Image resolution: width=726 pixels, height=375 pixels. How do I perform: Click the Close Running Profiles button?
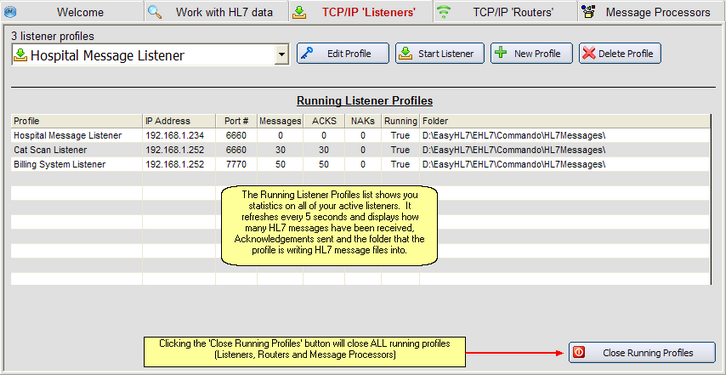click(642, 353)
